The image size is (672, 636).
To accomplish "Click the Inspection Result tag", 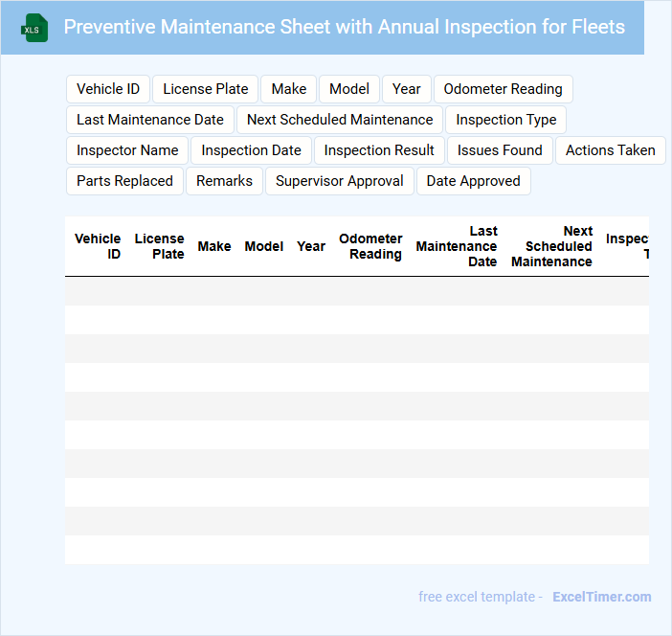I will [379, 150].
